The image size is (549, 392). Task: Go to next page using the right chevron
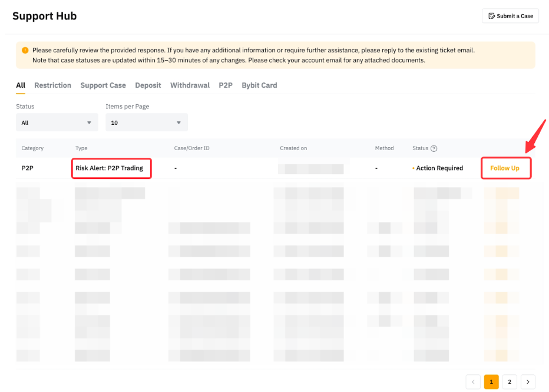click(x=528, y=382)
